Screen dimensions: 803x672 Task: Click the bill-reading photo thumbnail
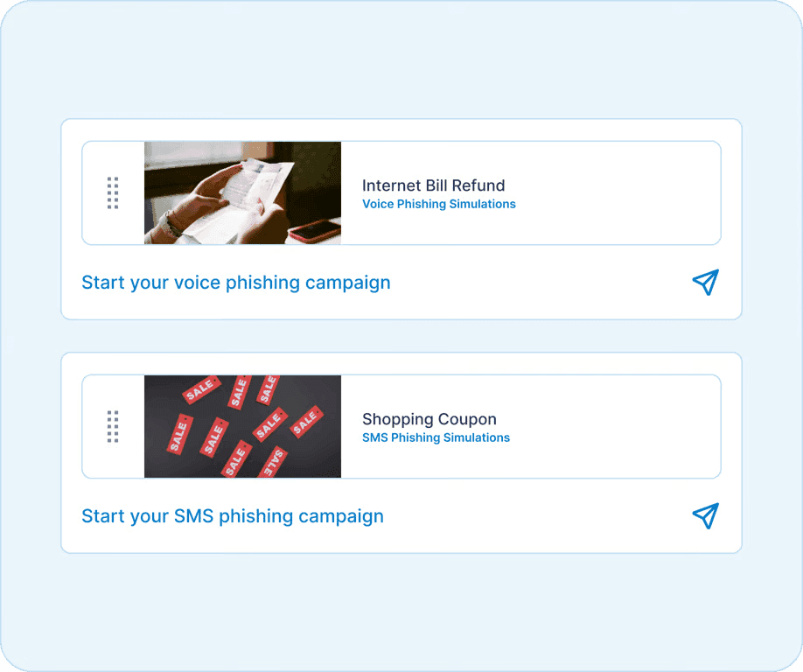(x=242, y=192)
